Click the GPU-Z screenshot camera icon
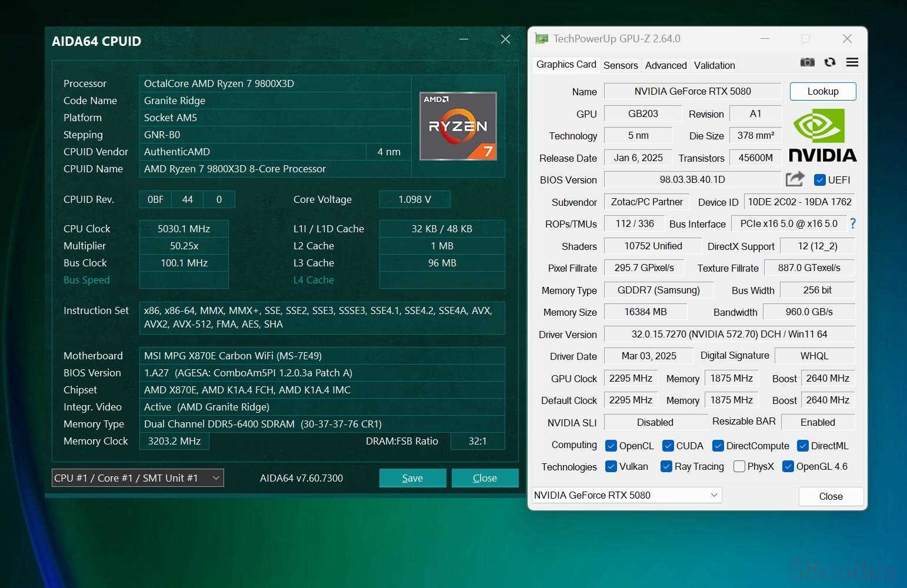Screen dimensions: 907x588 pos(807,62)
